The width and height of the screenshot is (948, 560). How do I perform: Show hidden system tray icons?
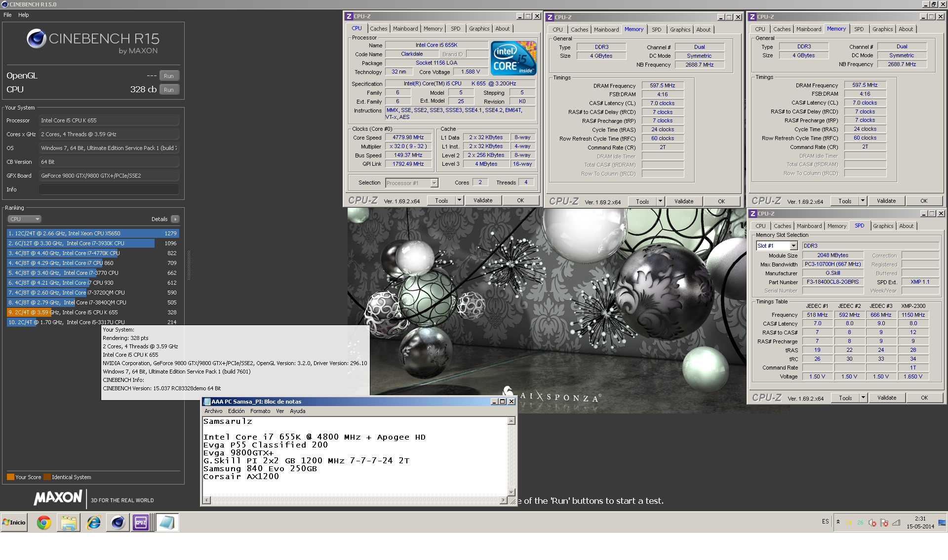click(838, 522)
